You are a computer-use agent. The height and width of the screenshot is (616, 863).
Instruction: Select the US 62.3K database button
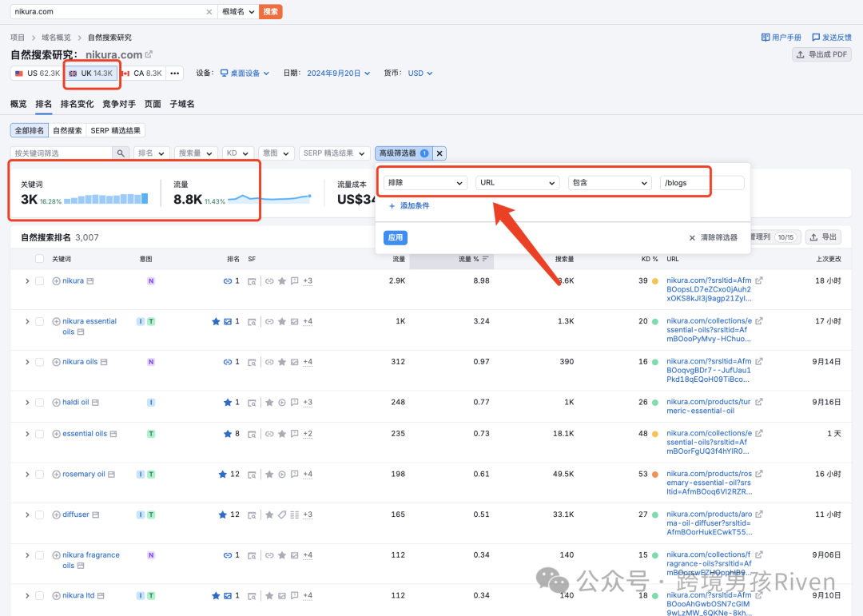click(x=38, y=74)
